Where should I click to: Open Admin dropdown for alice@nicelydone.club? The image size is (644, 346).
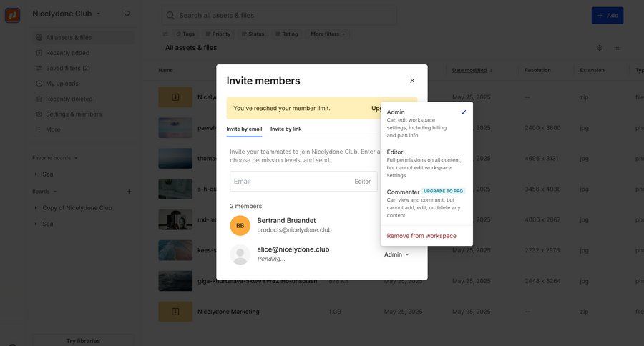click(396, 254)
